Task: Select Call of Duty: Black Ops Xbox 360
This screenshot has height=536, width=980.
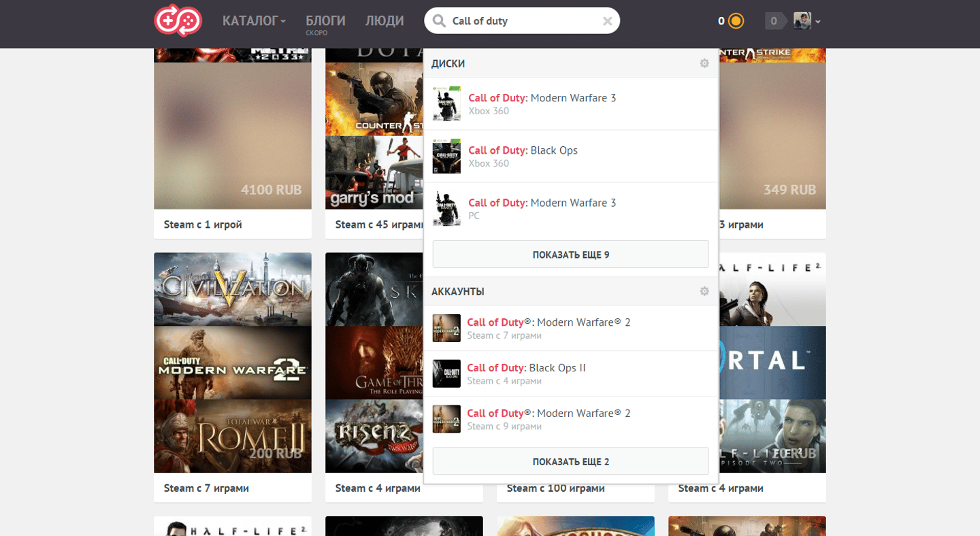Action: click(x=571, y=156)
